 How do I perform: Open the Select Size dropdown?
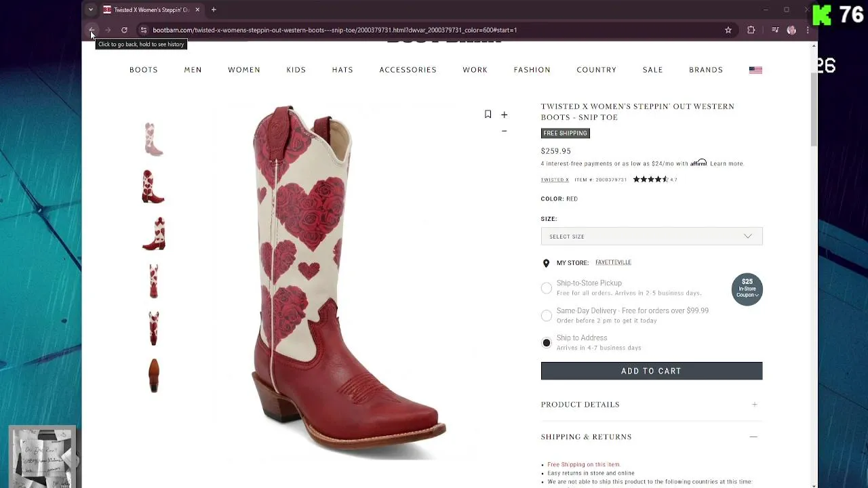coord(651,237)
